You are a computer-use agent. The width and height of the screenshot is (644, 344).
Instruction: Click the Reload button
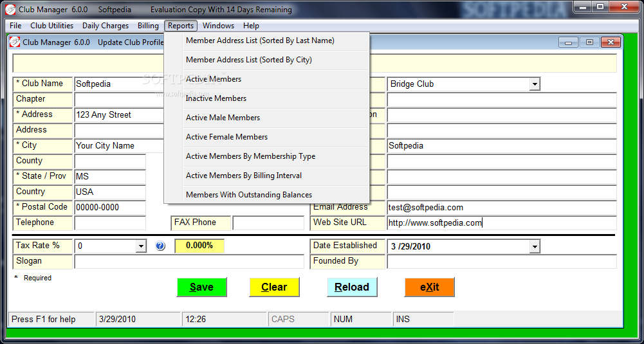(352, 287)
